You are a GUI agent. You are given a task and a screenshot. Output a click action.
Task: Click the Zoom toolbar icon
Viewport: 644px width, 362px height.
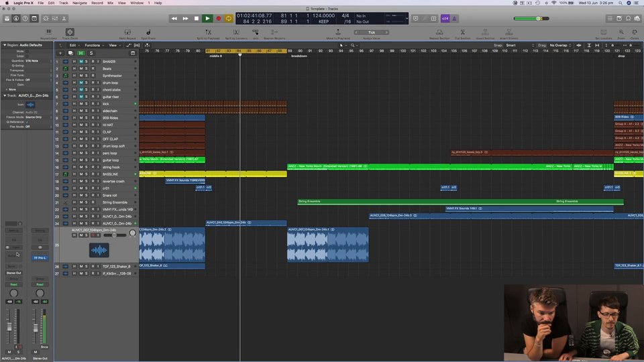click(621, 32)
